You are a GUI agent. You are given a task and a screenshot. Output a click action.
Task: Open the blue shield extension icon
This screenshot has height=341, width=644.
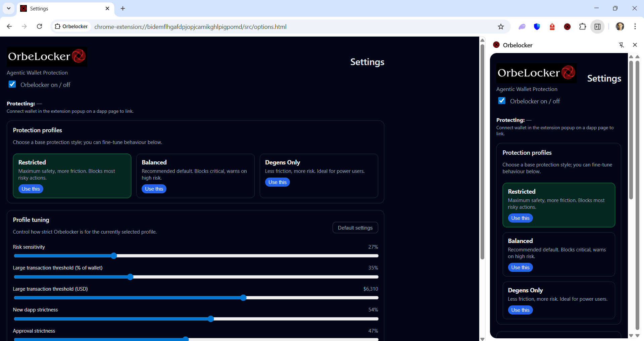pyautogui.click(x=537, y=27)
